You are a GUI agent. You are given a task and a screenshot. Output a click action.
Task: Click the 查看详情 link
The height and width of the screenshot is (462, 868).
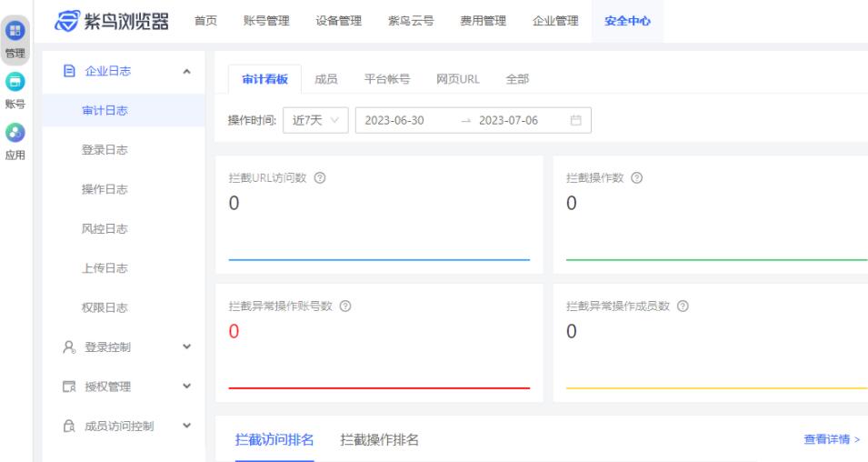coord(832,439)
